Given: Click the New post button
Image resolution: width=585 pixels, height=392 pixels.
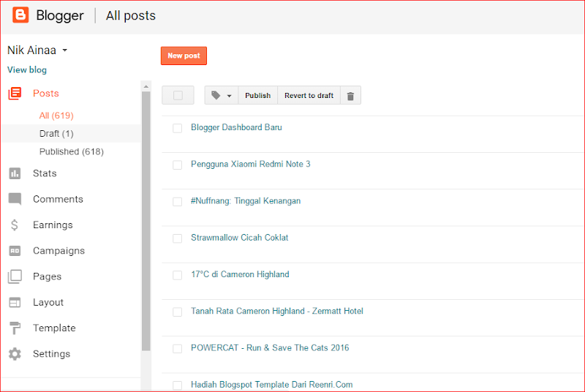Looking at the screenshot, I should [x=184, y=56].
